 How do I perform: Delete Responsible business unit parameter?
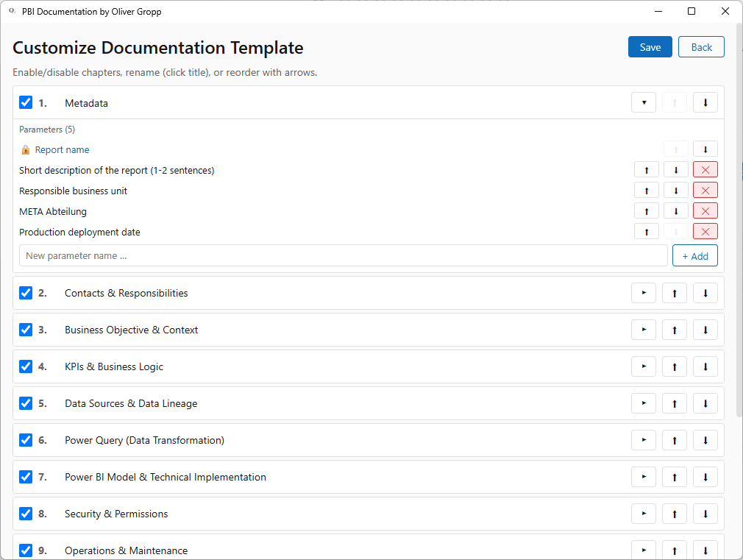click(705, 191)
